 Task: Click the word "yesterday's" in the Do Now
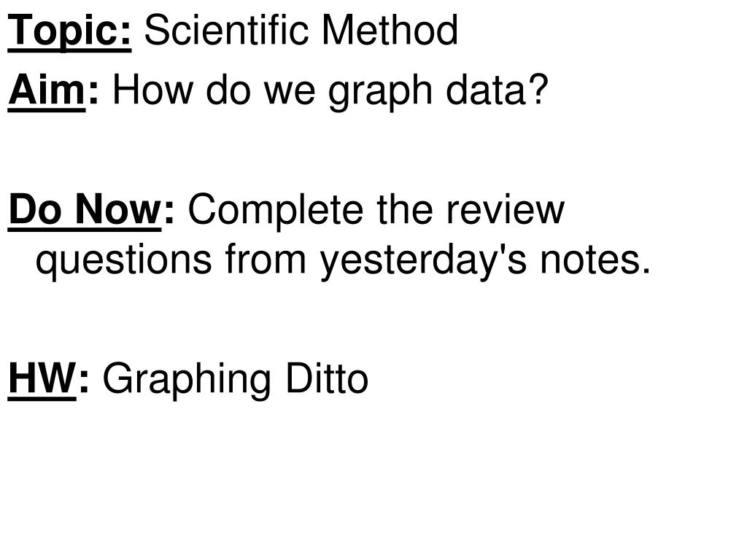coord(424,262)
